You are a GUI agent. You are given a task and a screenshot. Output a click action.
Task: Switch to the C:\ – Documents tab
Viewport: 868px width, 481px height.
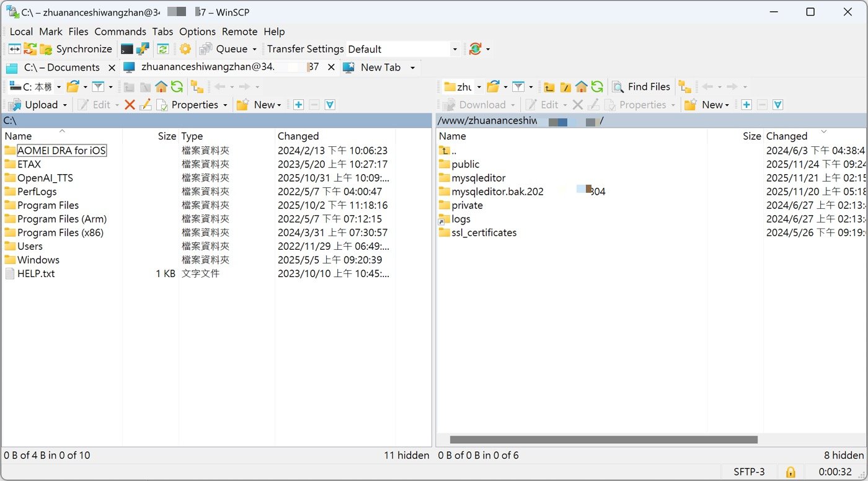61,68
